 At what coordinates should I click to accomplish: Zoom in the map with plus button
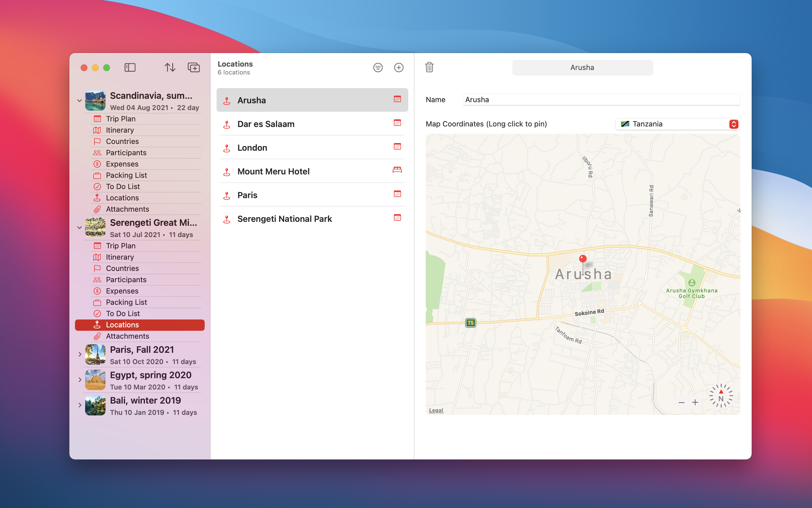(x=695, y=402)
